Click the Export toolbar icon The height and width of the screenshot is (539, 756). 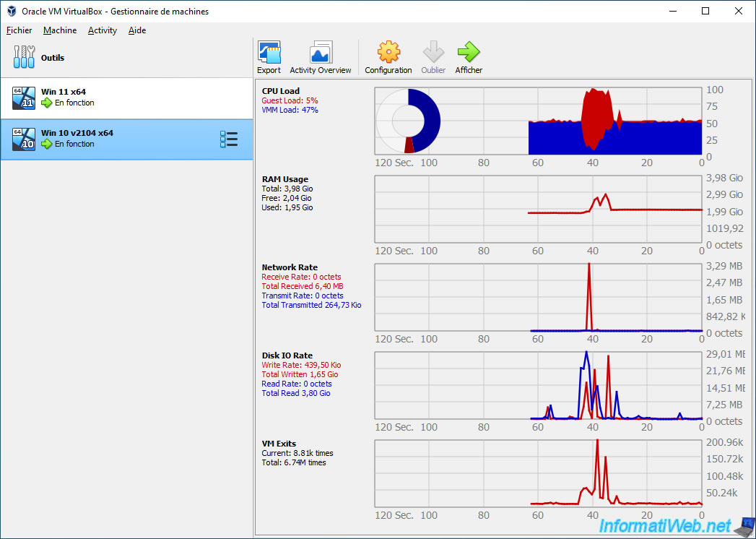click(x=269, y=53)
